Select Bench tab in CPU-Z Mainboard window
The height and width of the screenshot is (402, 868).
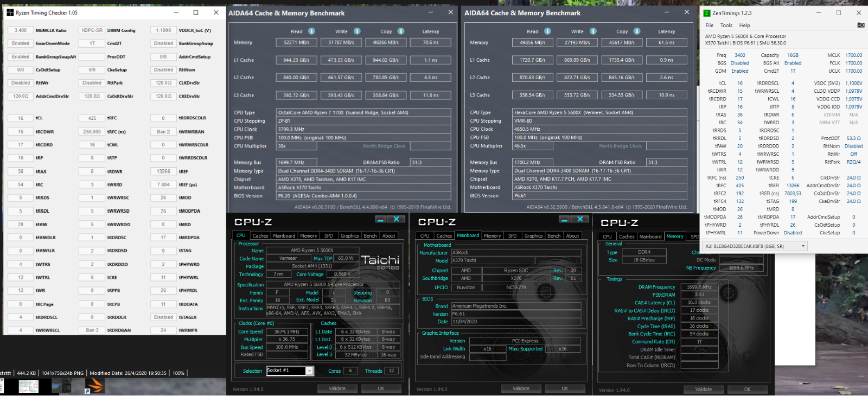coord(554,236)
